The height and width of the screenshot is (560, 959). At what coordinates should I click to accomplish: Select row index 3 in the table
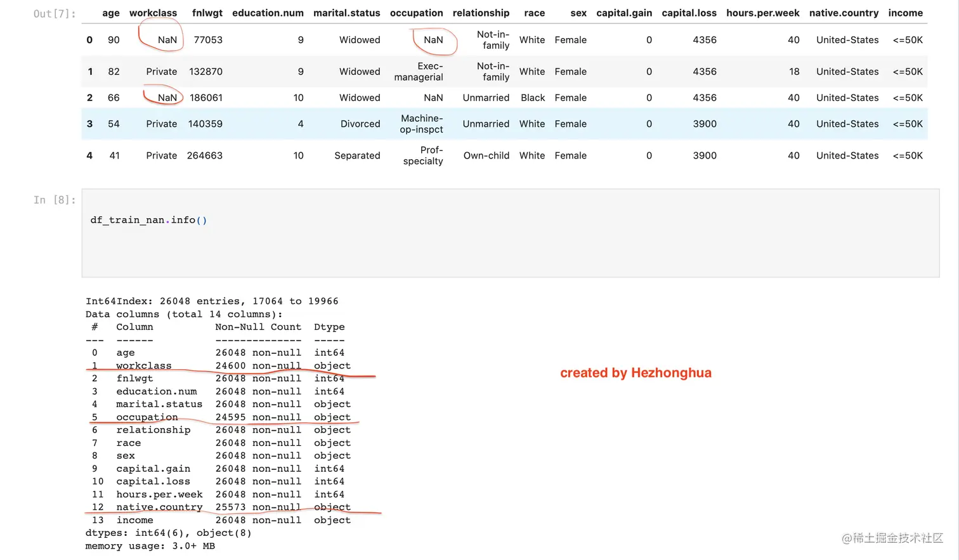(89, 124)
